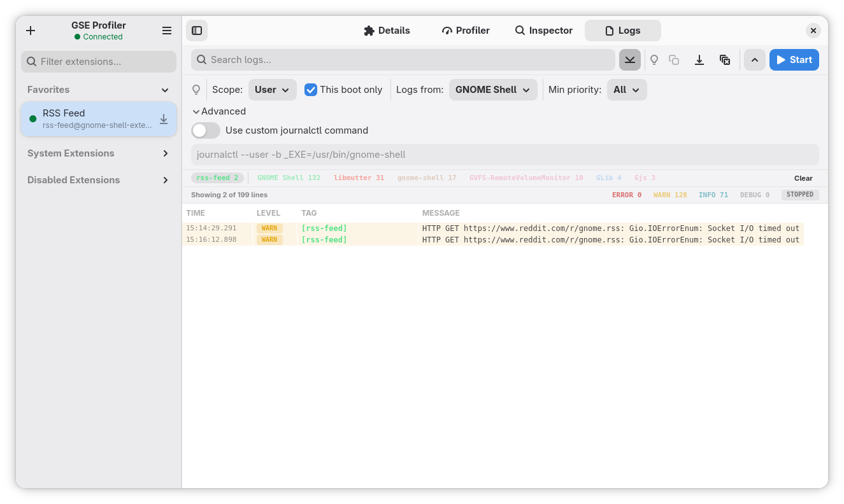Open the hamburger main menu

click(167, 31)
